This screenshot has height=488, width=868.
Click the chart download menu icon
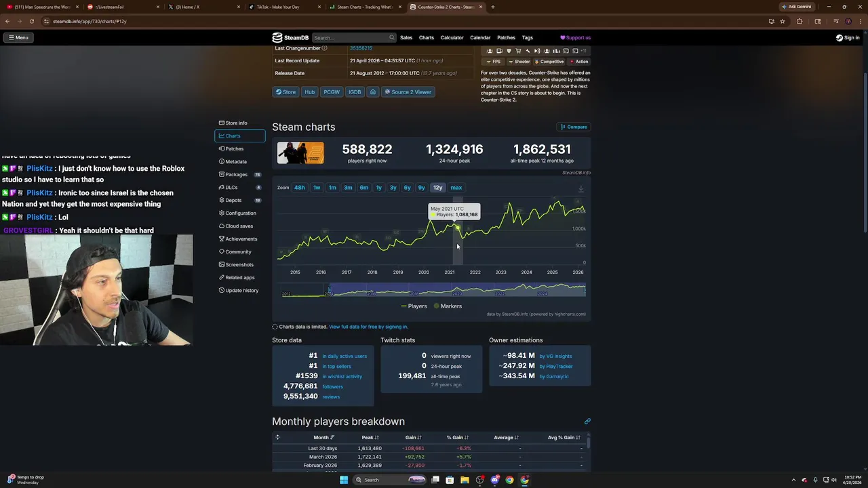[580, 188]
